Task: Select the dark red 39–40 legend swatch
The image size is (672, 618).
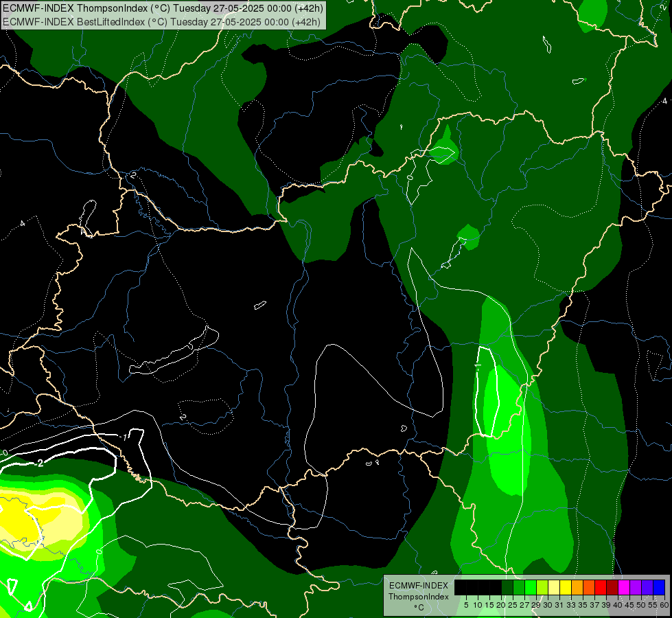Action: point(612,588)
